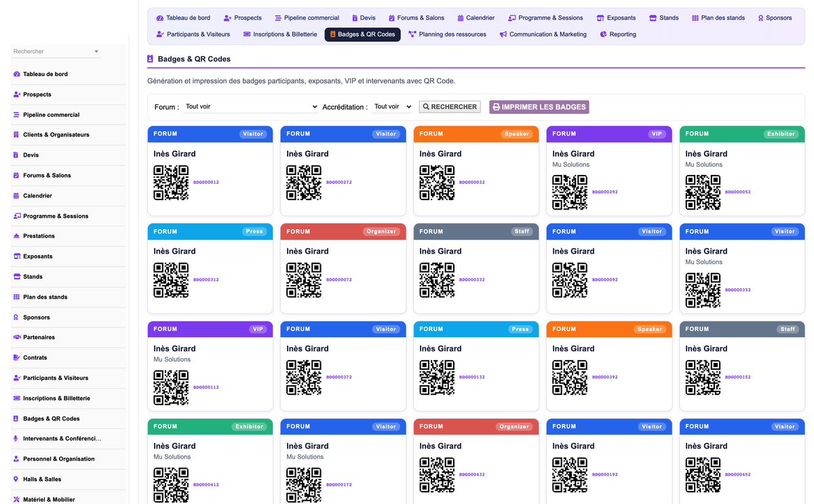Screen dimensions: 814x504
Task: Click the Communication & Marketing megaphone icon
Action: 503,35
